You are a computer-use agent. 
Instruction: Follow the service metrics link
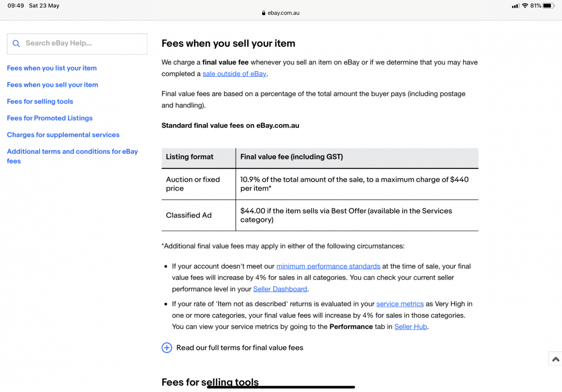click(x=400, y=304)
